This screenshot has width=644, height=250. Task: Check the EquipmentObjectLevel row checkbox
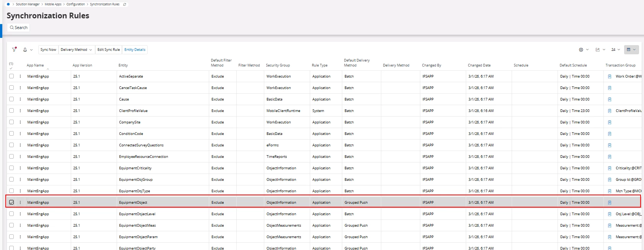[11, 214]
